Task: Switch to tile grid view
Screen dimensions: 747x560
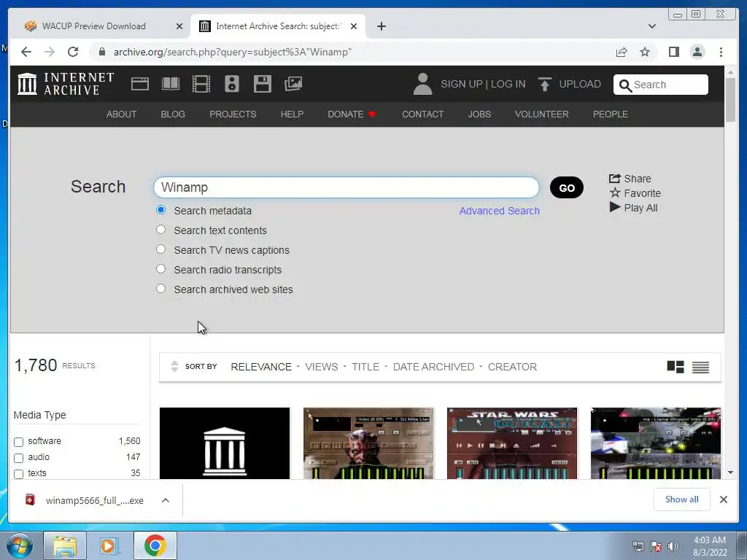Action: (676, 367)
